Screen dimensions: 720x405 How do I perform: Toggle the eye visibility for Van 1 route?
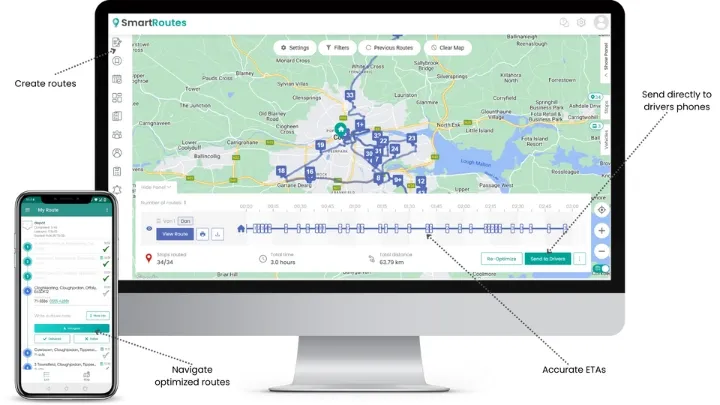pyautogui.click(x=150, y=229)
